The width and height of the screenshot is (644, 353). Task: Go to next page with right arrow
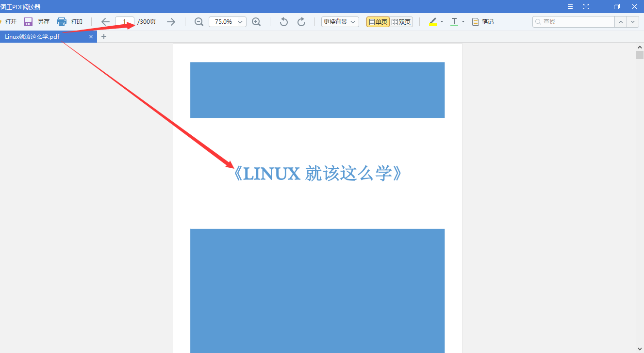pyautogui.click(x=171, y=22)
